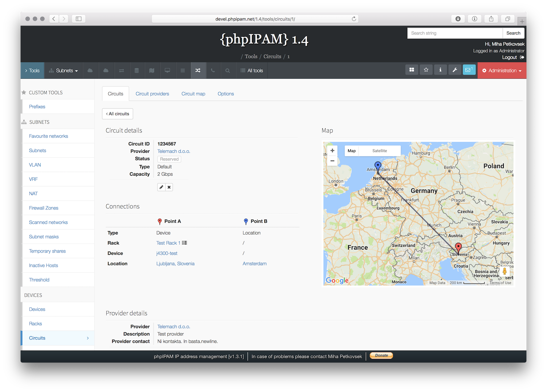Click the search magnifier icon in navbar
This screenshot has height=392, width=547.
[x=228, y=70]
